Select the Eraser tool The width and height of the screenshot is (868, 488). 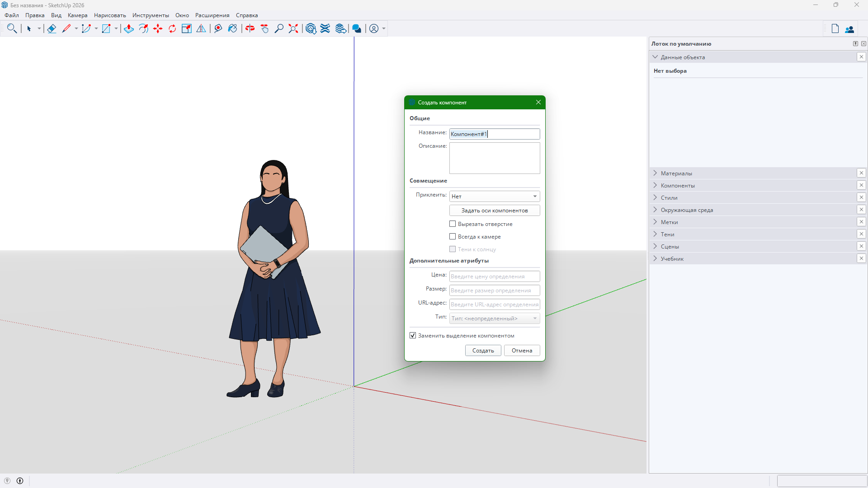(x=52, y=28)
